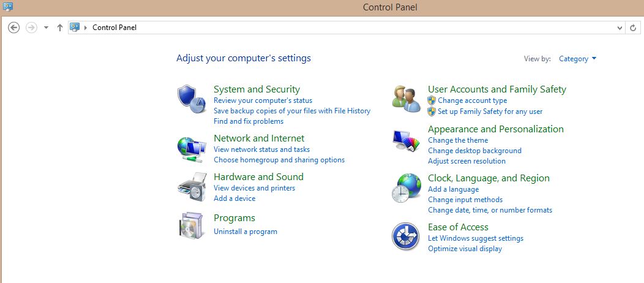Click the Appearance and Personalization monitor icon

(x=406, y=141)
